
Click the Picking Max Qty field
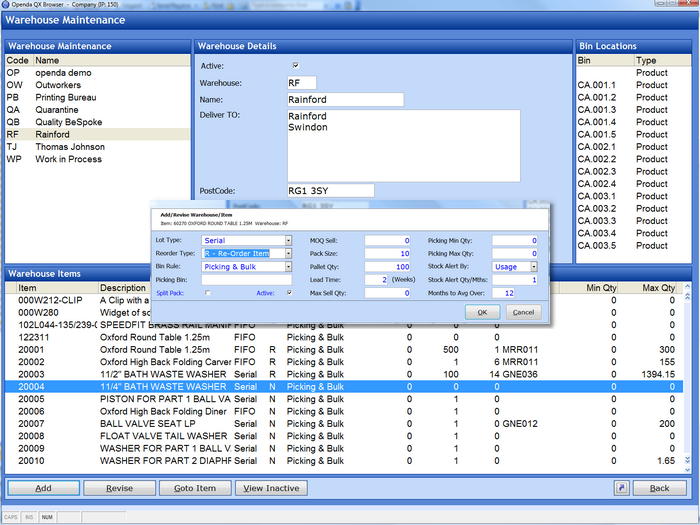[x=514, y=254]
